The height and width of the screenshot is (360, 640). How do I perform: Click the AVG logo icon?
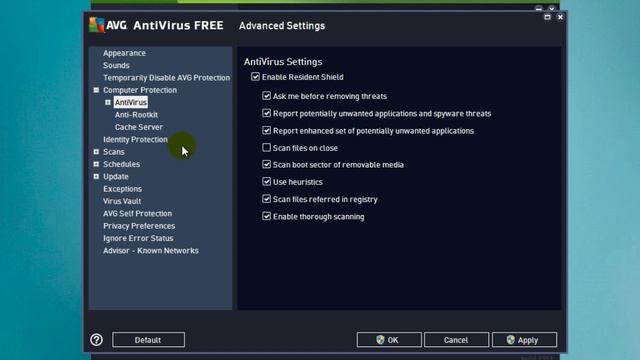[x=97, y=25]
